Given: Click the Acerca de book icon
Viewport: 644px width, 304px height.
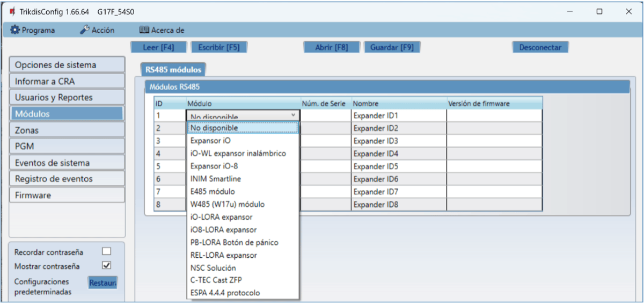Looking at the screenshot, I should [144, 30].
